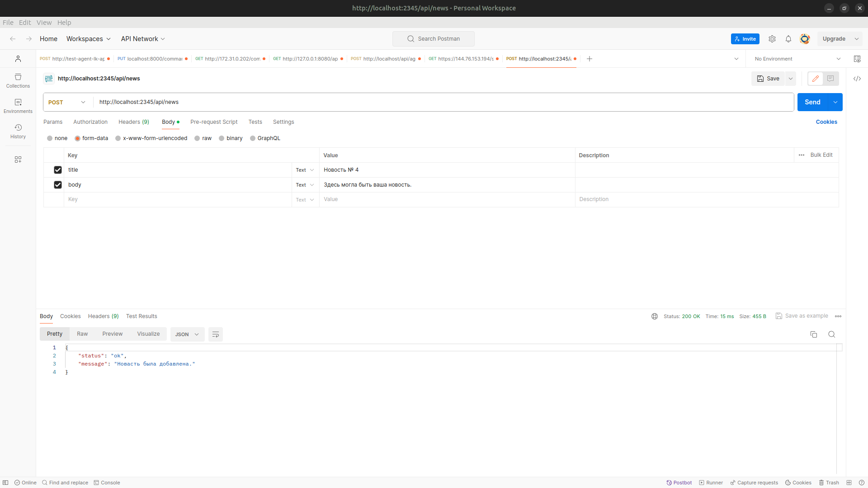Toggle response line wrap icon
This screenshot has height=488, width=868.
(x=216, y=334)
